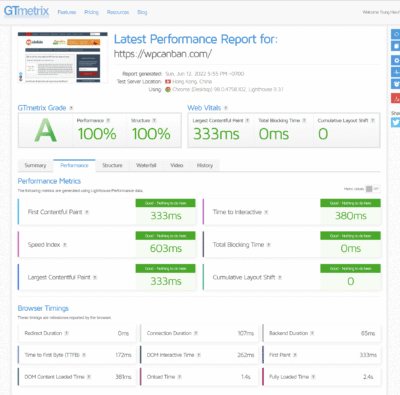The width and height of the screenshot is (400, 395).
Task: Click help icon next to Performance score
Action: 108,120
